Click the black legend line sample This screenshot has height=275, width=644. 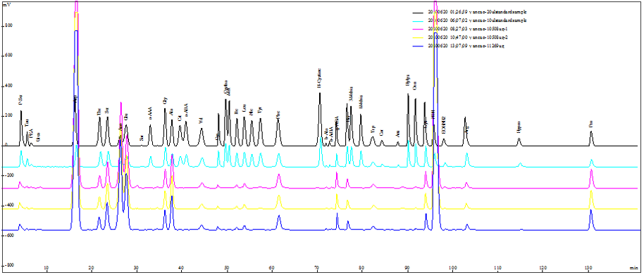[418, 12]
